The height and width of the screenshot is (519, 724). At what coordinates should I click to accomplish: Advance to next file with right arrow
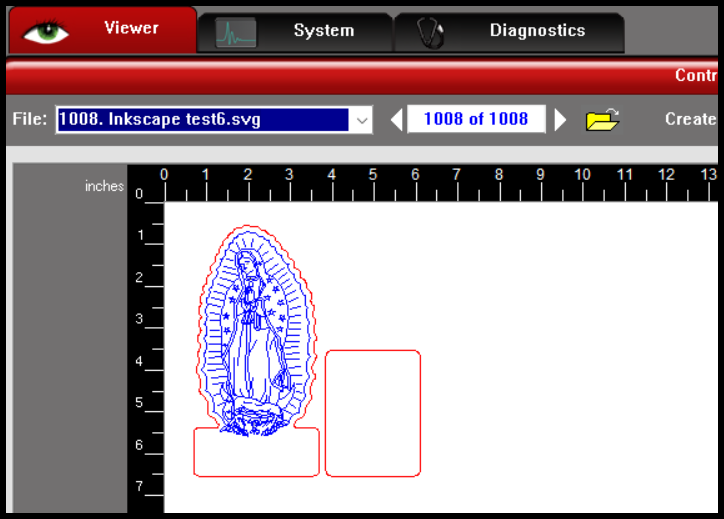click(560, 120)
